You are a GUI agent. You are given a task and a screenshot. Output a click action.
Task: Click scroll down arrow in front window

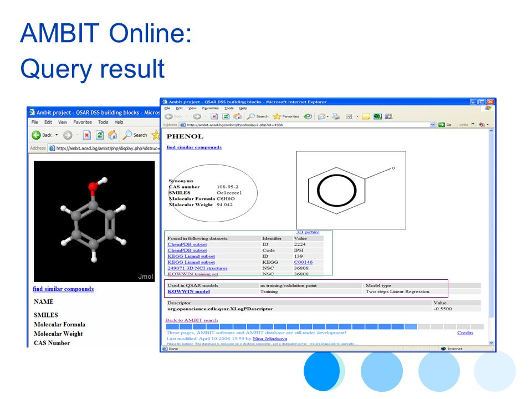click(492, 343)
